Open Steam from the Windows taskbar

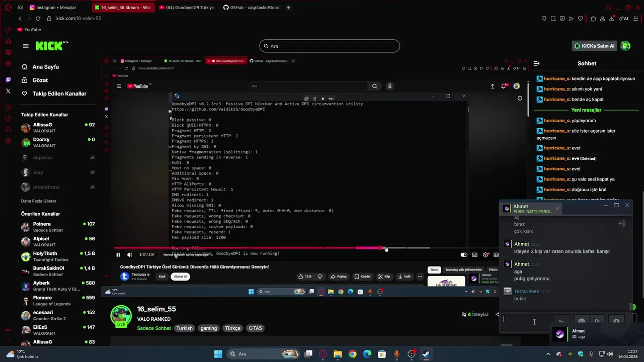tap(426, 354)
